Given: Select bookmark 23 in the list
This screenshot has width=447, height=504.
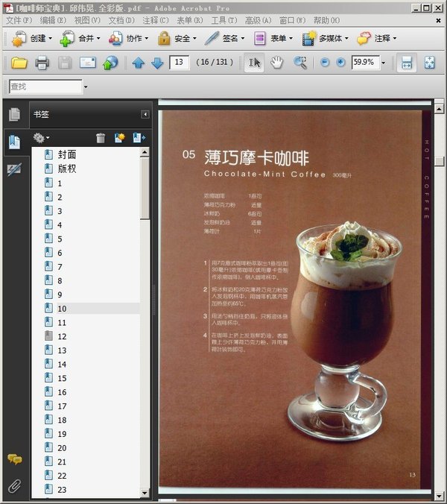Looking at the screenshot, I should coord(62,490).
